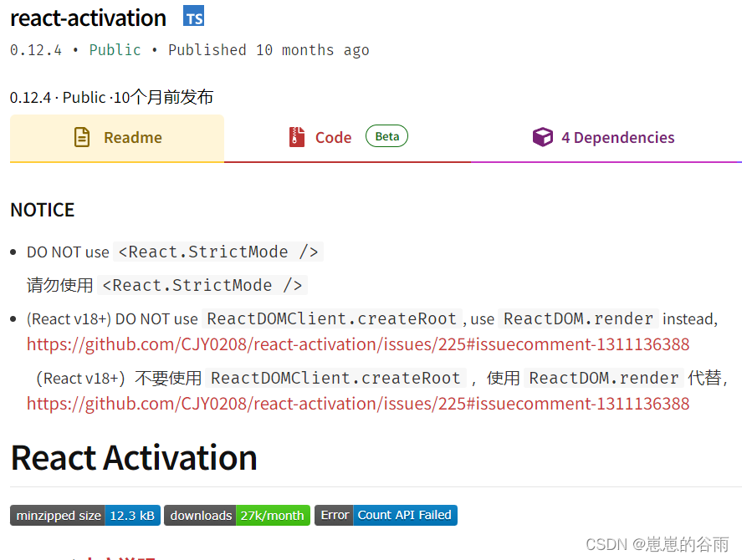Open the downloads 27k/month badge
The image size is (742, 560).
tap(237, 515)
